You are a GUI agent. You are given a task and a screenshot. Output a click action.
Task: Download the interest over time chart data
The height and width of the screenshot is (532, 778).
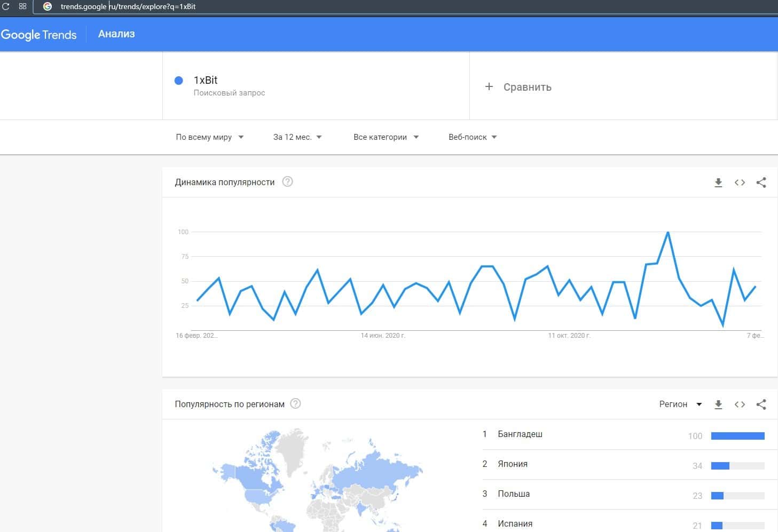[x=718, y=182]
